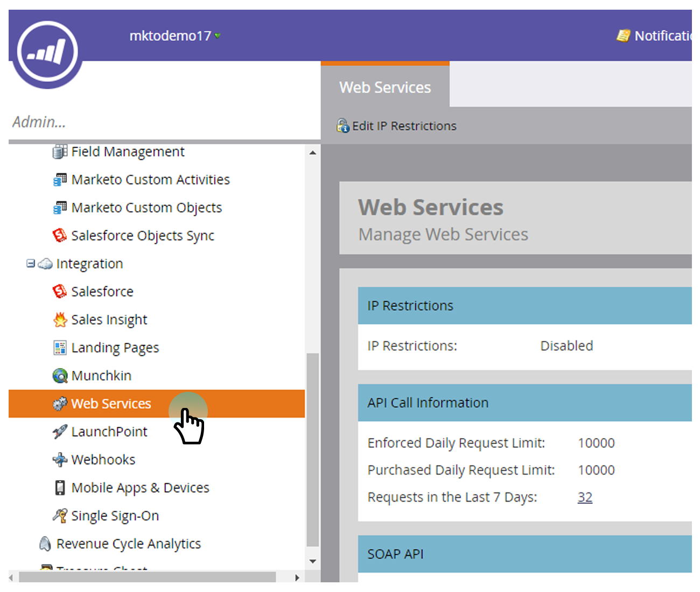This screenshot has height=592, width=700.
Task: Open the Webhooks tree item
Action: tap(103, 460)
